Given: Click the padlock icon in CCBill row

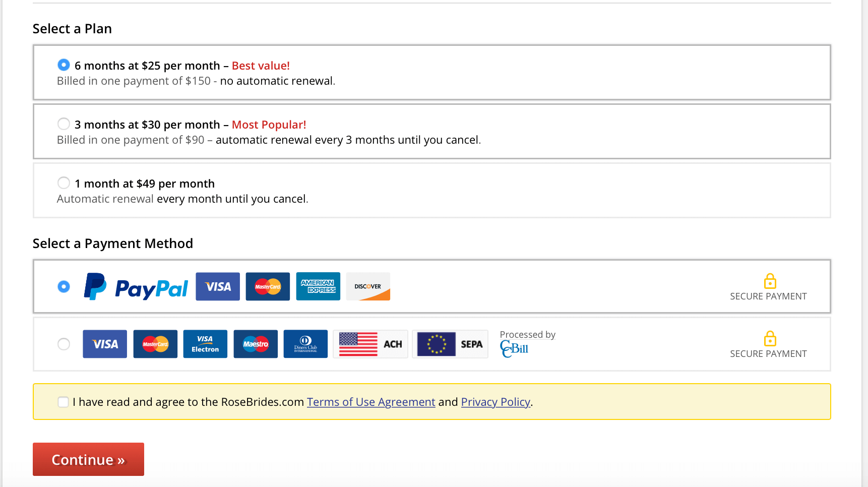Looking at the screenshot, I should coord(770,338).
